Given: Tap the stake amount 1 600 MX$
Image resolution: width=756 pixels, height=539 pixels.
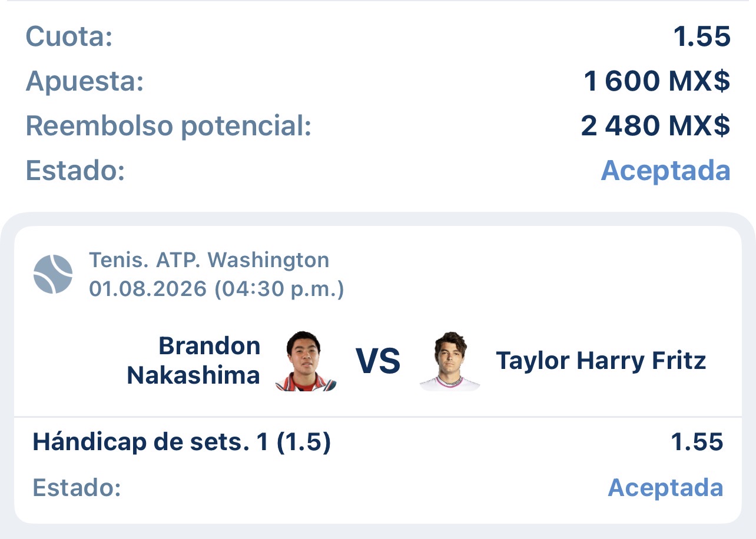Looking at the screenshot, I should point(657,81).
